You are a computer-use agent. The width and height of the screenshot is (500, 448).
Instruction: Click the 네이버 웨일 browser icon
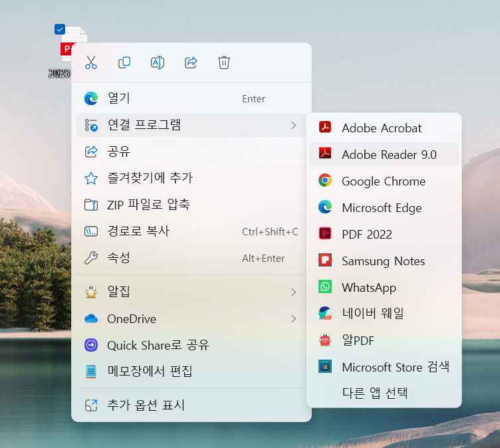point(325,313)
